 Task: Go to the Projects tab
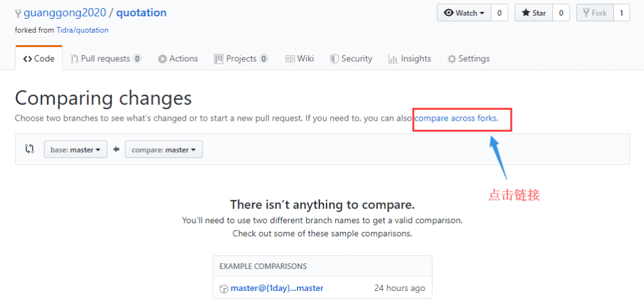click(x=241, y=58)
